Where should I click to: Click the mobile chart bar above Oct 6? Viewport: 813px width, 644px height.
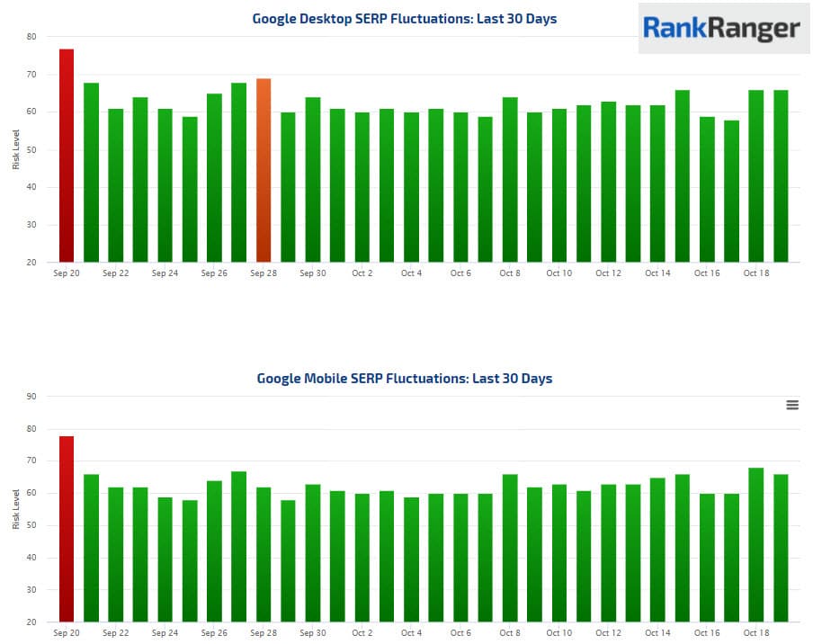(460, 558)
